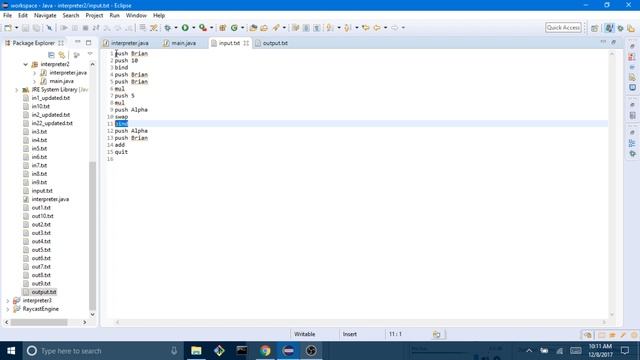Click line 9 'push Alpha' in editor
The height and width of the screenshot is (360, 640).
tap(131, 110)
